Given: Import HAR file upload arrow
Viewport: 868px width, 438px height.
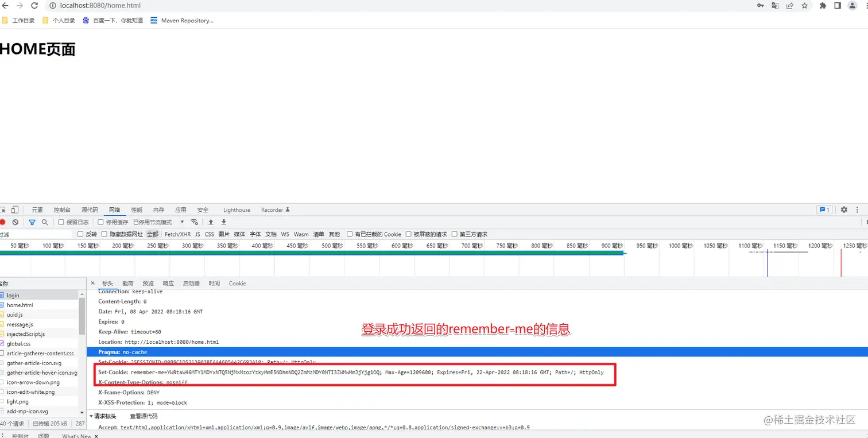Looking at the screenshot, I should tap(211, 222).
